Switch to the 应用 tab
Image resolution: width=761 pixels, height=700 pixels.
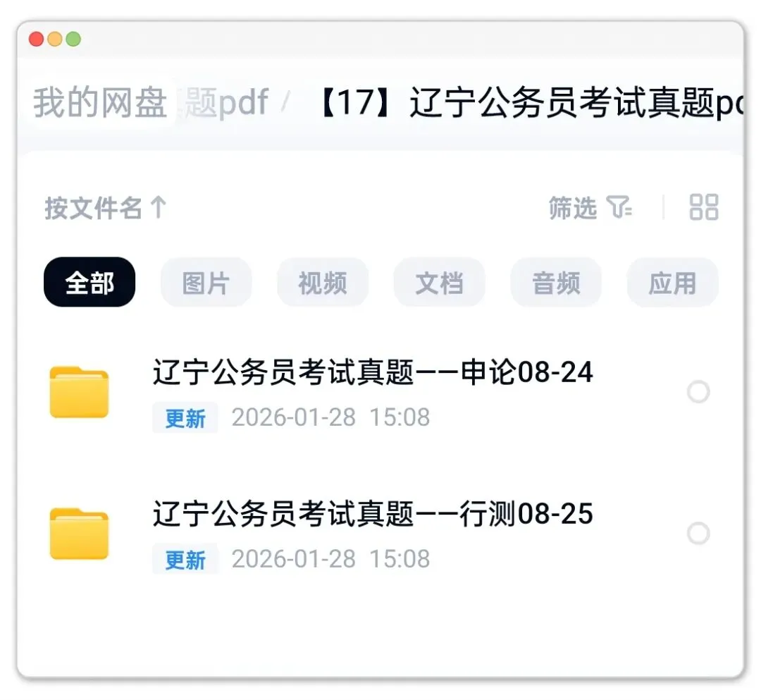pos(673,282)
